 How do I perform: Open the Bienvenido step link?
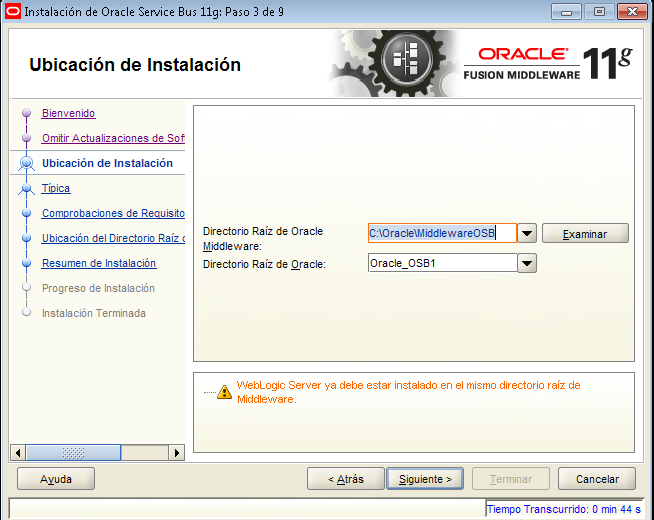pyautogui.click(x=68, y=113)
